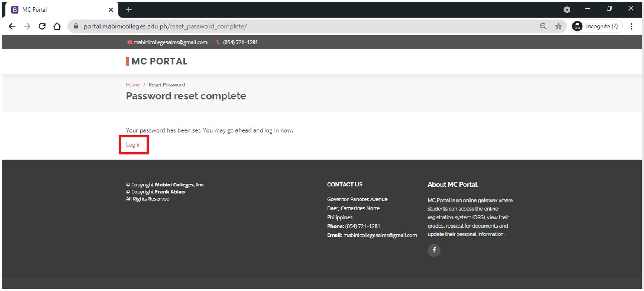View site info via padlock icon

(x=76, y=26)
